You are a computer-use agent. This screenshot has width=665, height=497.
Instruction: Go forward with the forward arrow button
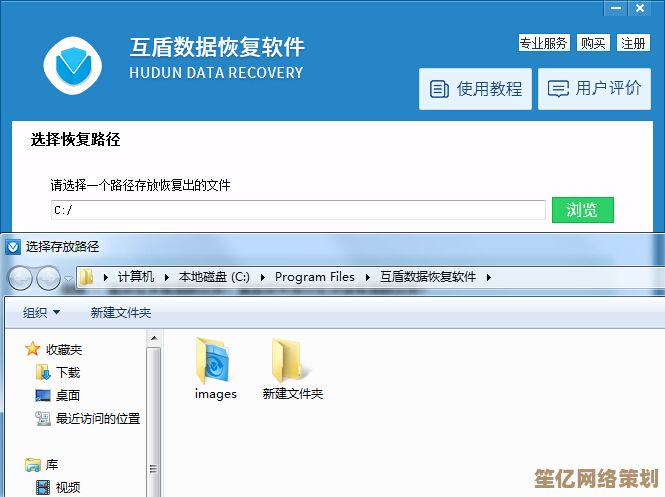pyautogui.click(x=48, y=278)
